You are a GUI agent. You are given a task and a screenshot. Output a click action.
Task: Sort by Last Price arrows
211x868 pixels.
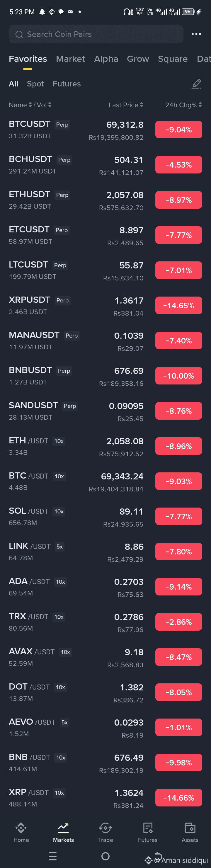(142, 105)
